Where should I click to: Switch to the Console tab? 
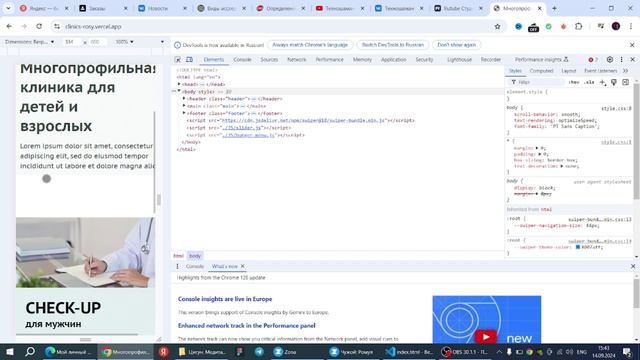[242, 60]
